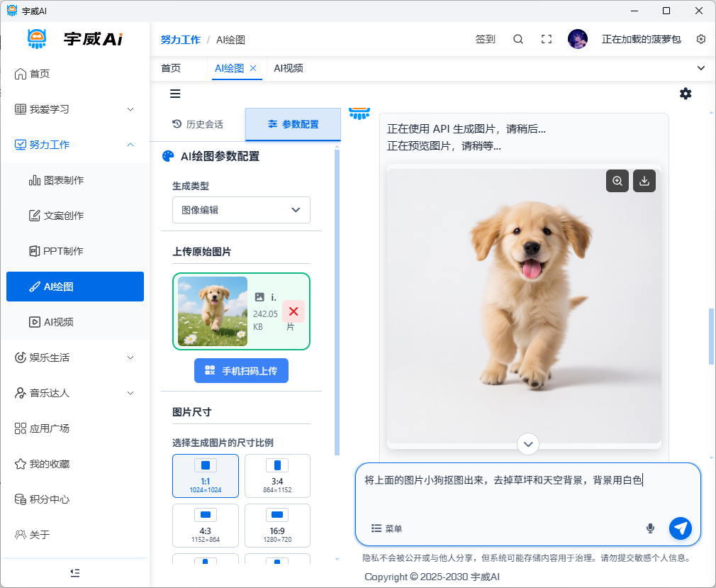Collapse the 努力工作 sidebar section
Viewport: 716px width, 588px height.
(x=75, y=145)
